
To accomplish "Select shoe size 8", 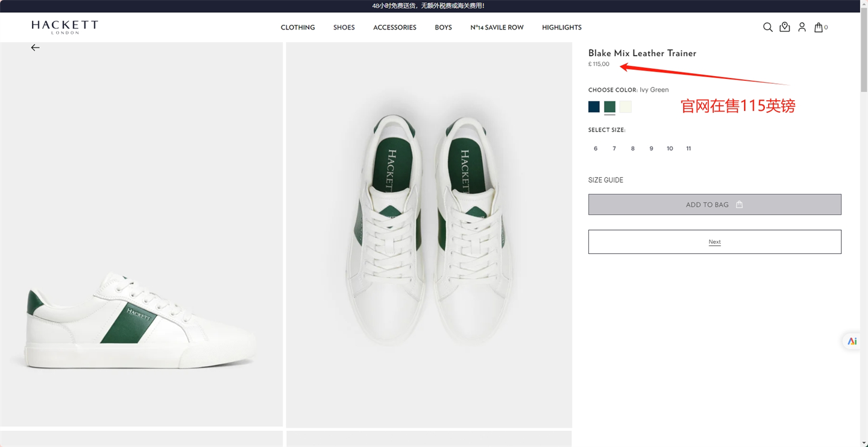I will pyautogui.click(x=632, y=148).
